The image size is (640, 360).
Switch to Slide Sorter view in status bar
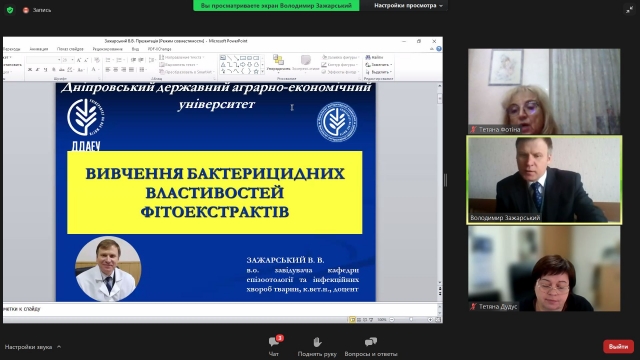359,320
